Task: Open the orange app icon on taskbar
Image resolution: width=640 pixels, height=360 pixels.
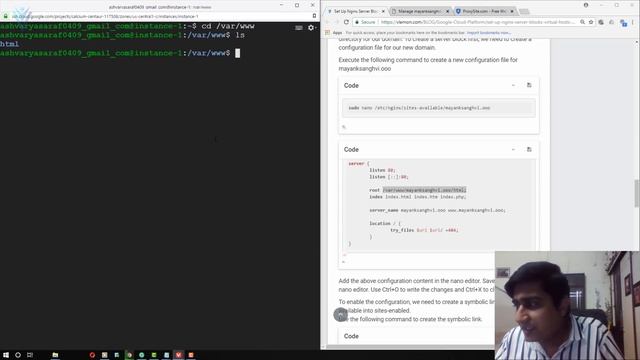Action: point(191,355)
